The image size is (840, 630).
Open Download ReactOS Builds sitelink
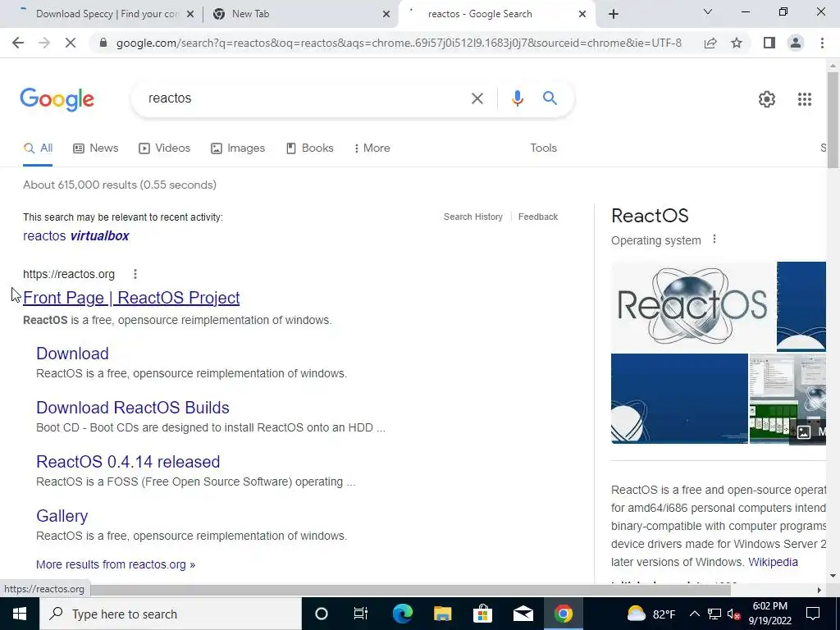(132, 408)
